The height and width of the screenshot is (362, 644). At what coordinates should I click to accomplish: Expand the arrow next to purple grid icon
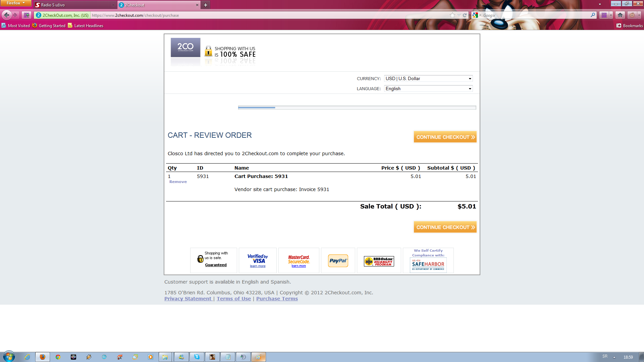pos(611,15)
